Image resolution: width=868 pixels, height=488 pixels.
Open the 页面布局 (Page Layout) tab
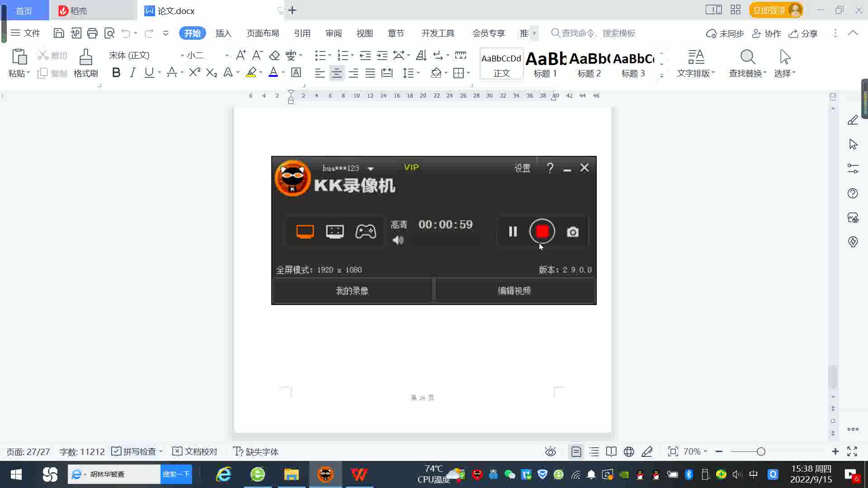coord(263,33)
